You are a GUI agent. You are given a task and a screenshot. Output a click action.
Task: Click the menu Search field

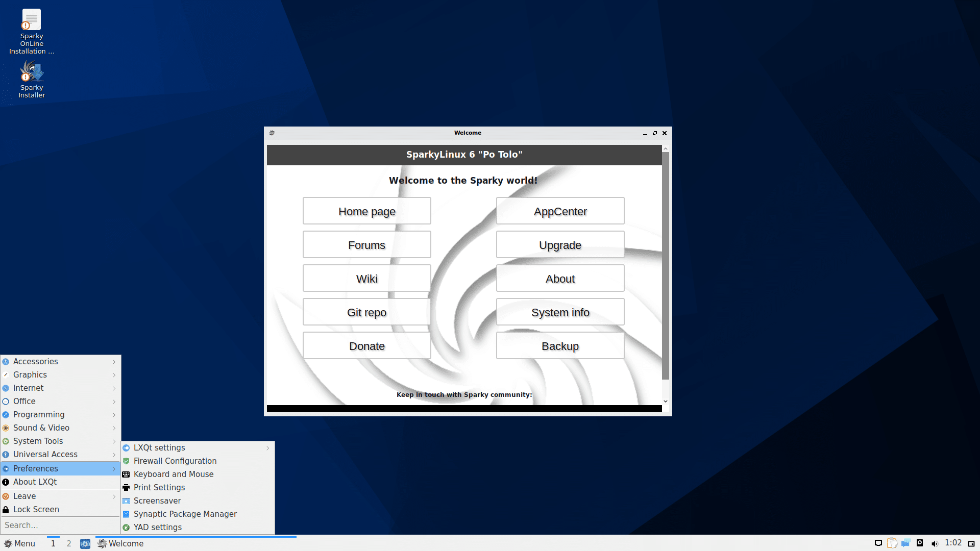pos(60,525)
